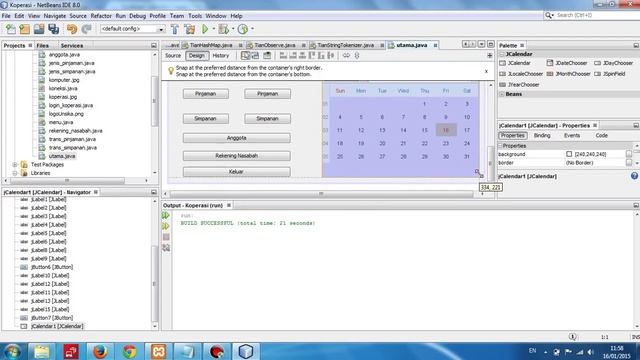The image size is (640, 360).
Task: Open the Search field options dropdown
Action: point(549,15)
